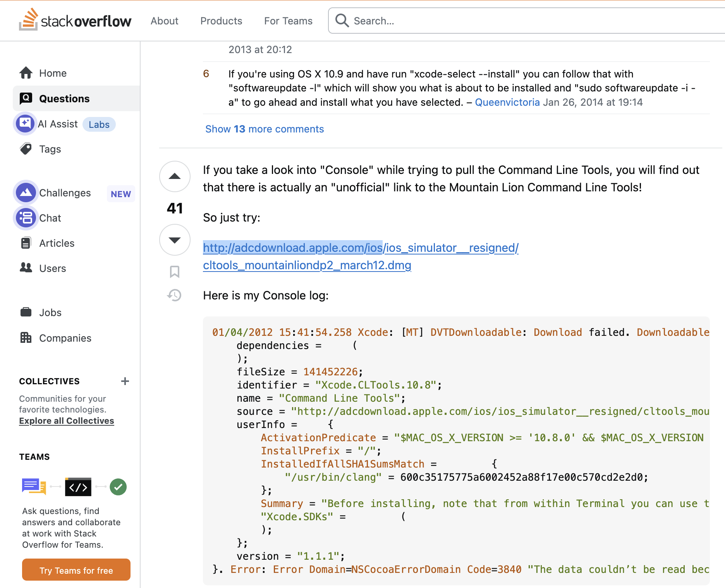Click the Stack Overflow logo
Image resolution: width=725 pixels, height=588 pixels.
pyautogui.click(x=75, y=20)
